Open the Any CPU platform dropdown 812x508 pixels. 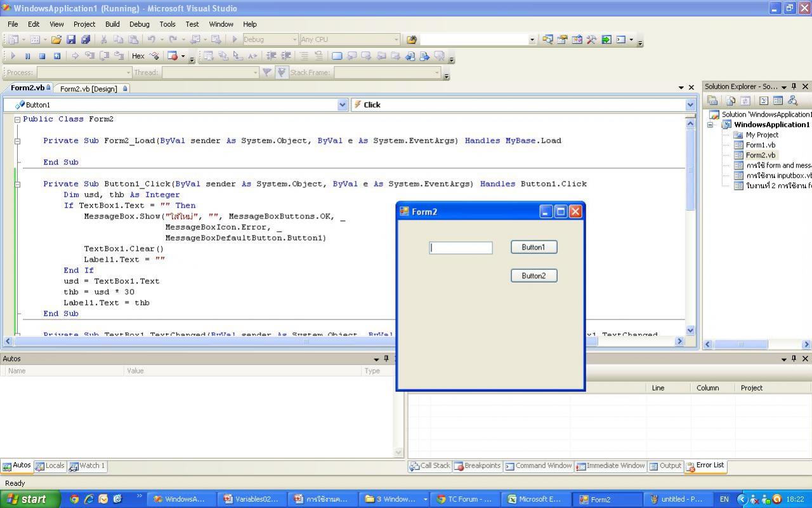click(396, 39)
